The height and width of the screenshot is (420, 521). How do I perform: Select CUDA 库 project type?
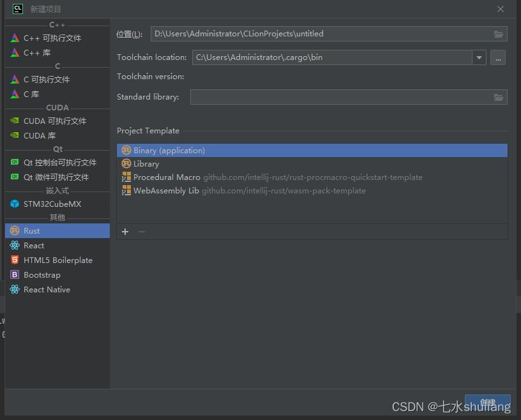pyautogui.click(x=57, y=135)
